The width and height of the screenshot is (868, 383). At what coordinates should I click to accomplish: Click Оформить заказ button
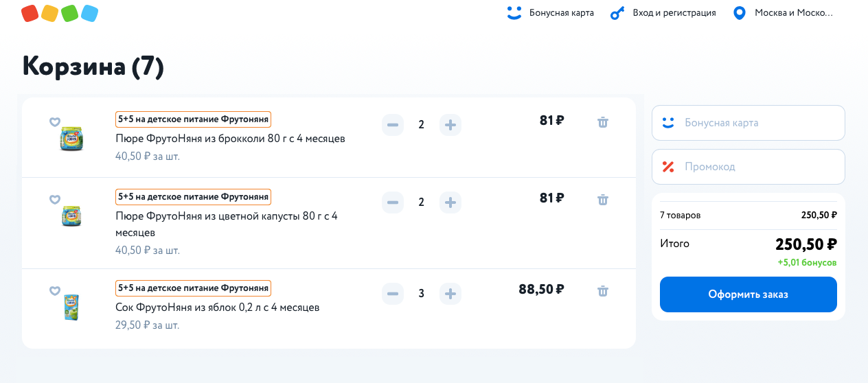pos(749,294)
